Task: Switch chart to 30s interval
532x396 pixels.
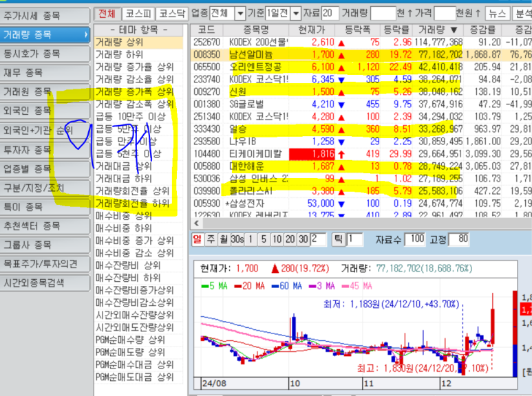Action: coord(237,239)
